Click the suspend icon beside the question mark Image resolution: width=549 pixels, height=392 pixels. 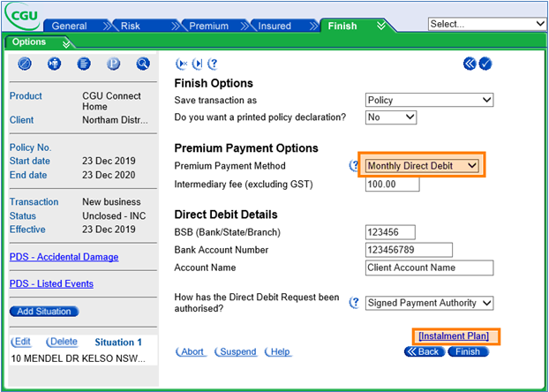click(198, 64)
